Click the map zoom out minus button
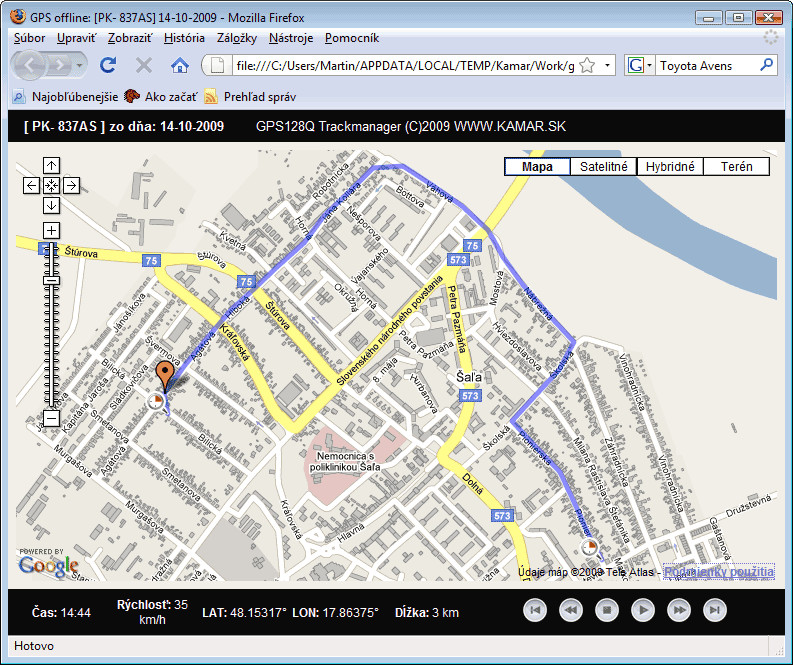The height and width of the screenshot is (665, 793). click(x=51, y=418)
